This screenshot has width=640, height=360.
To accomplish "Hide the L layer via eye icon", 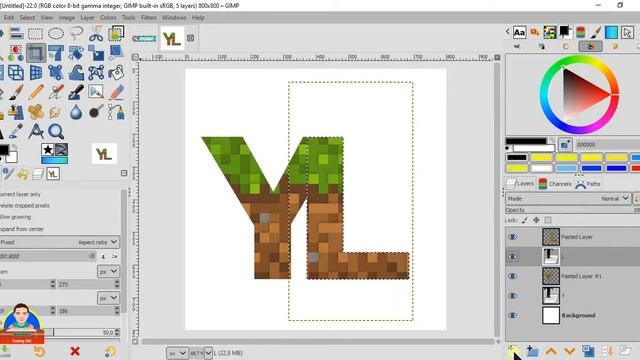I will point(512,257).
